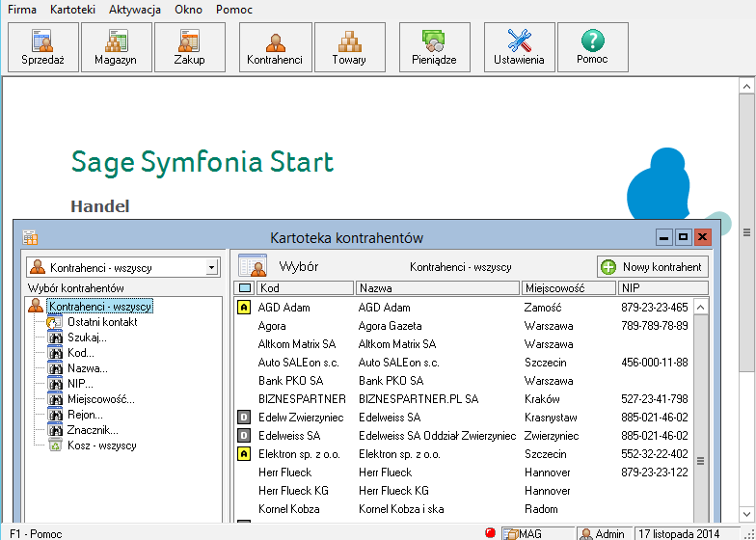Open the Sprzedaż module from toolbar

coord(42,46)
